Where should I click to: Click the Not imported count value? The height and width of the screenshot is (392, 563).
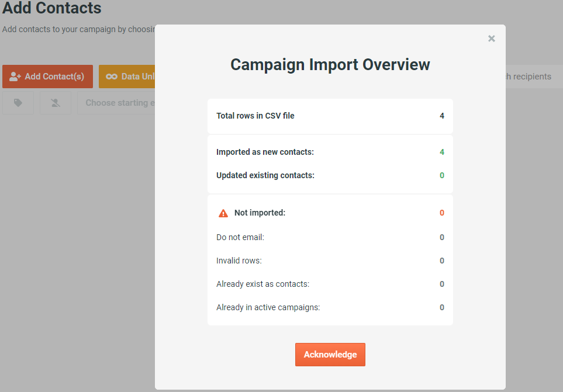pos(441,213)
